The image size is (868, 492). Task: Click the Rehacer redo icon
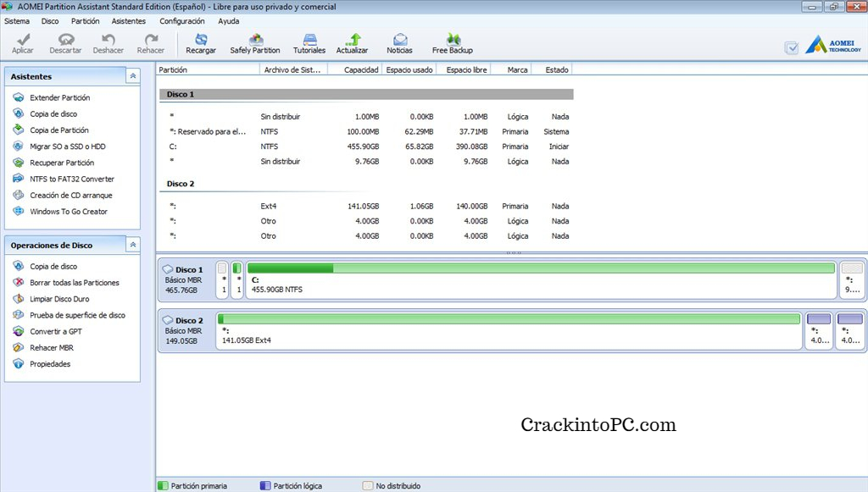[x=151, y=39]
